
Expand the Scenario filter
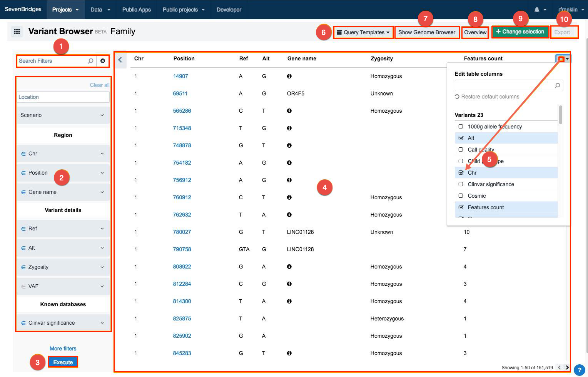(63, 115)
